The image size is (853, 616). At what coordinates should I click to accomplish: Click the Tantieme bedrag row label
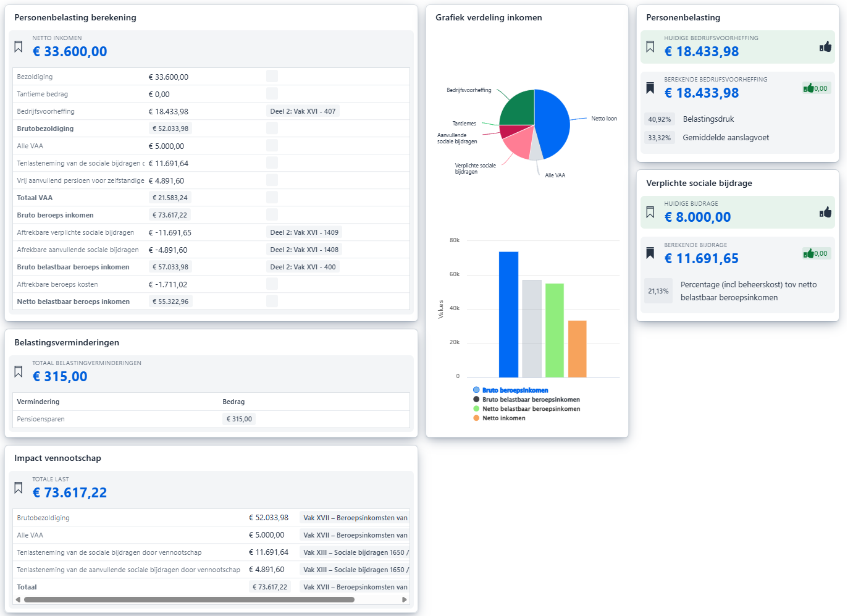tap(43, 94)
